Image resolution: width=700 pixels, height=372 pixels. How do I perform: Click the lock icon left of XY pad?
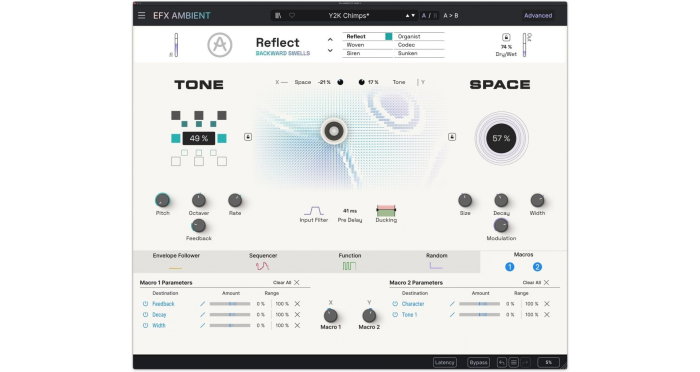pos(248,137)
